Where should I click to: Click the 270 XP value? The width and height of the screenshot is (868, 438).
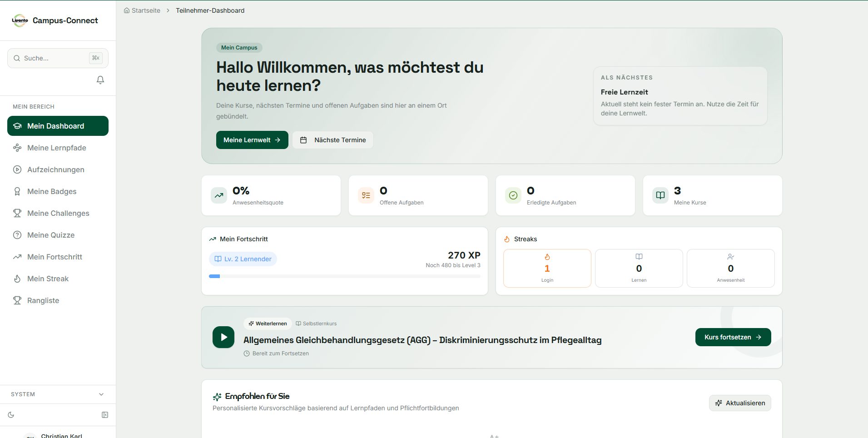pyautogui.click(x=464, y=255)
